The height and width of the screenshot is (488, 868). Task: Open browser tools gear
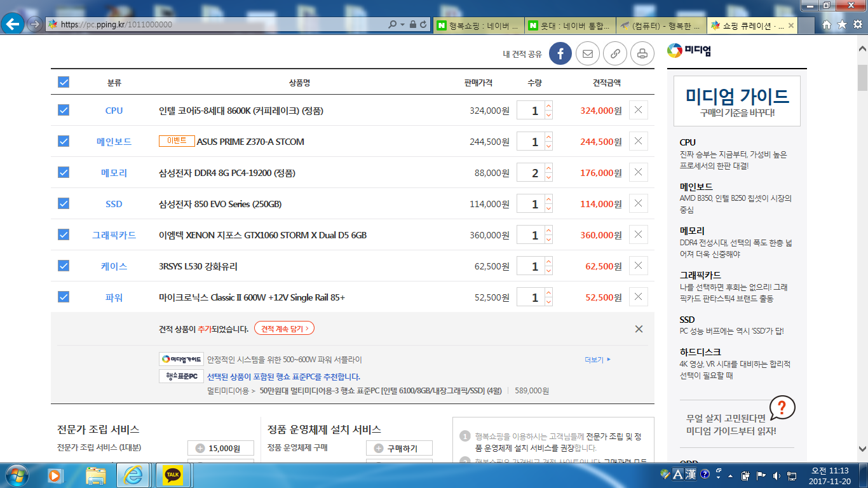pyautogui.click(x=857, y=24)
